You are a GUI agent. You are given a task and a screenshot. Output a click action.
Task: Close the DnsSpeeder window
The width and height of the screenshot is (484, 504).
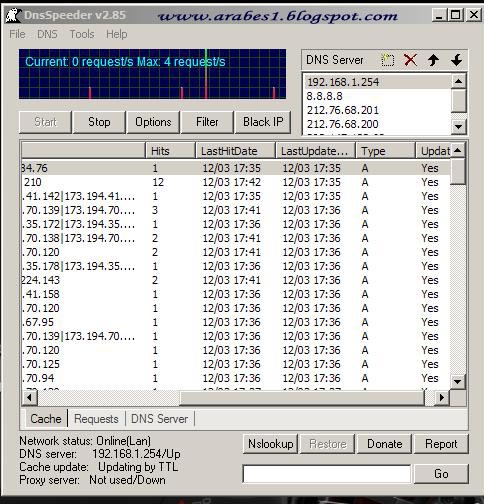pyautogui.click(x=473, y=15)
